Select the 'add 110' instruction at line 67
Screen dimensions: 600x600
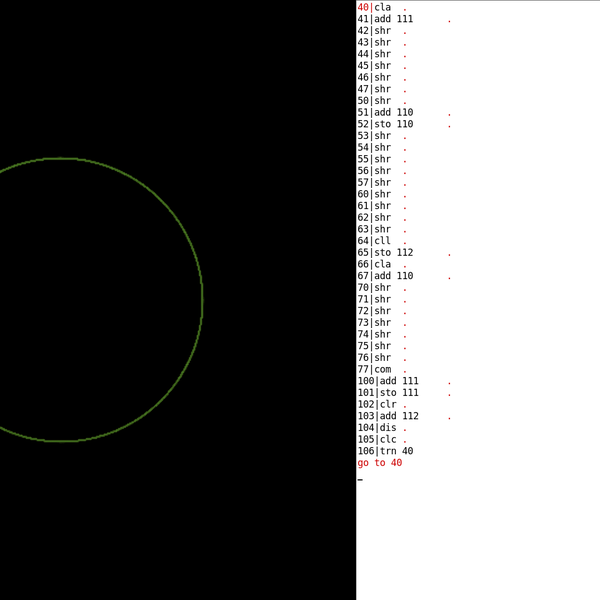[393, 276]
